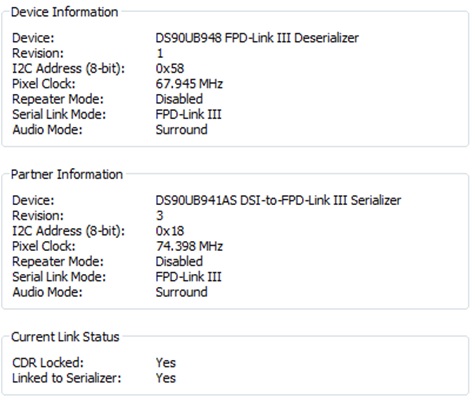The height and width of the screenshot is (400, 475).
Task: Click the Linked to Serializer Yes value
Action: click(x=165, y=378)
